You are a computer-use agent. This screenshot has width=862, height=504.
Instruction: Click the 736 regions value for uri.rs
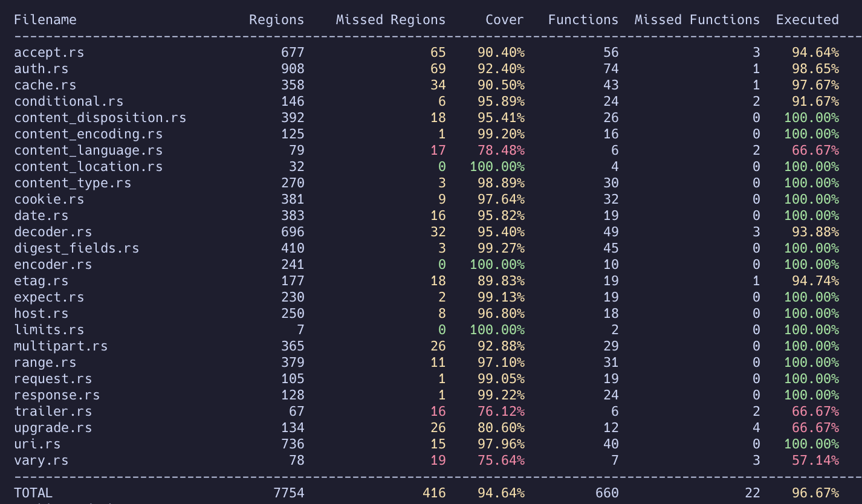pos(293,444)
